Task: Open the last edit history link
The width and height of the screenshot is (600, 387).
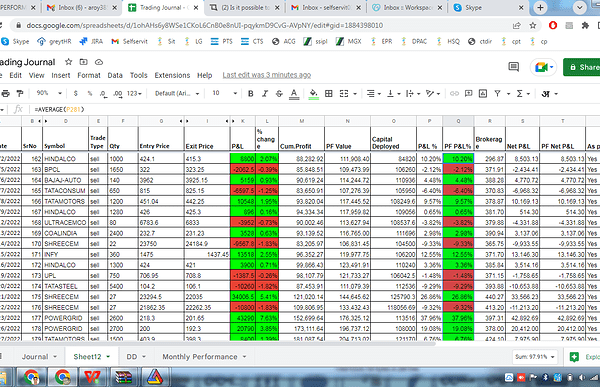Action: (267, 75)
